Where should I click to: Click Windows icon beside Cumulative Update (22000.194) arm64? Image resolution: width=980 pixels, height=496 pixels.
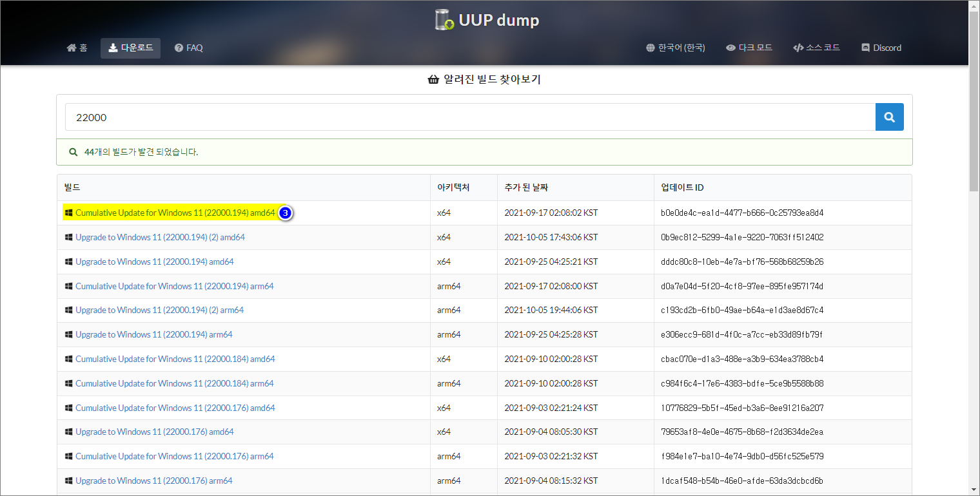[68, 286]
